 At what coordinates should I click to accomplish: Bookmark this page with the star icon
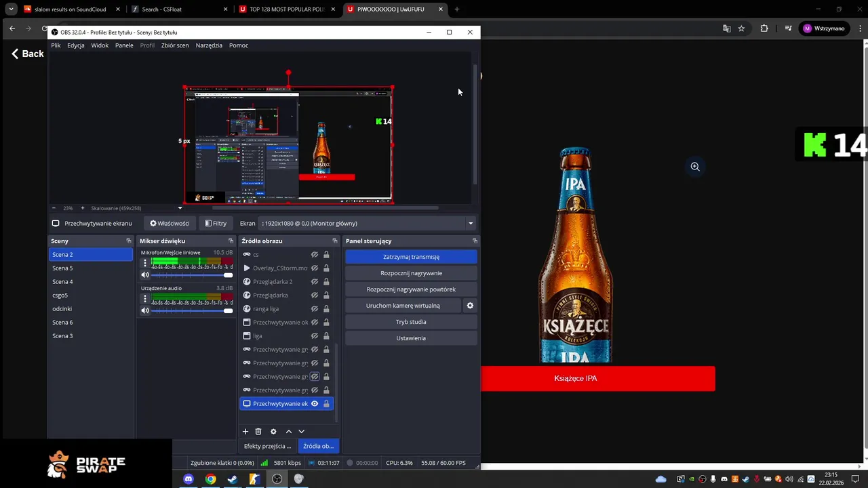pyautogui.click(x=741, y=28)
